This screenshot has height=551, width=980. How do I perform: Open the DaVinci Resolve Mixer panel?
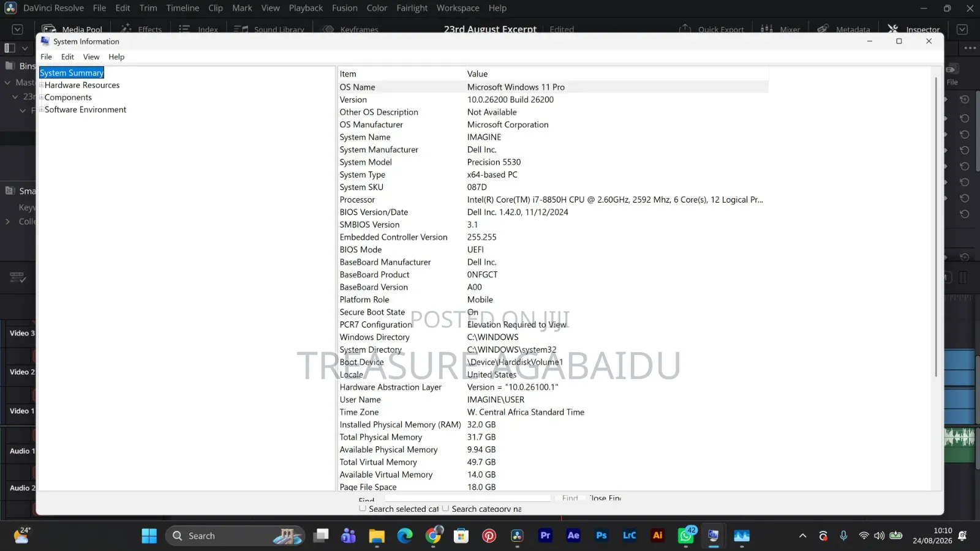coord(780,29)
